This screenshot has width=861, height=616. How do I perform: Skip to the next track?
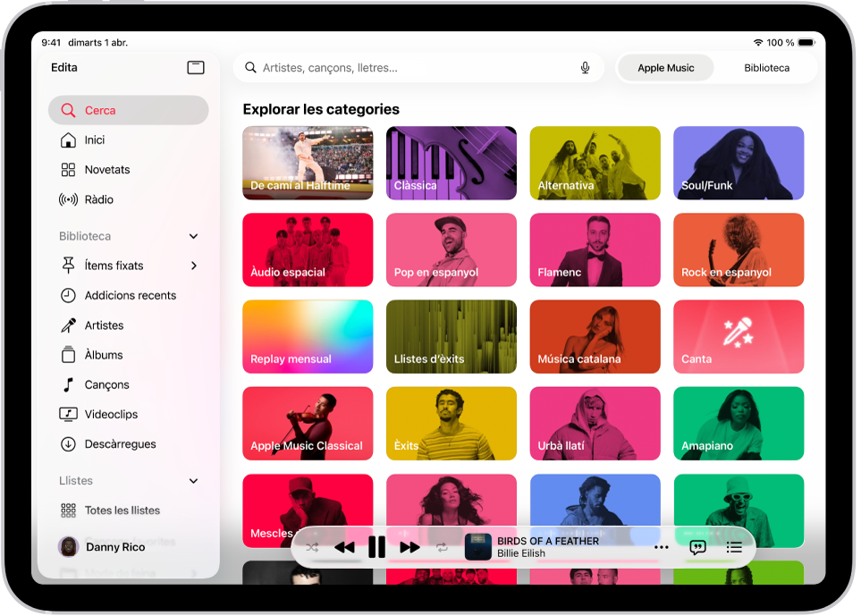coord(409,547)
